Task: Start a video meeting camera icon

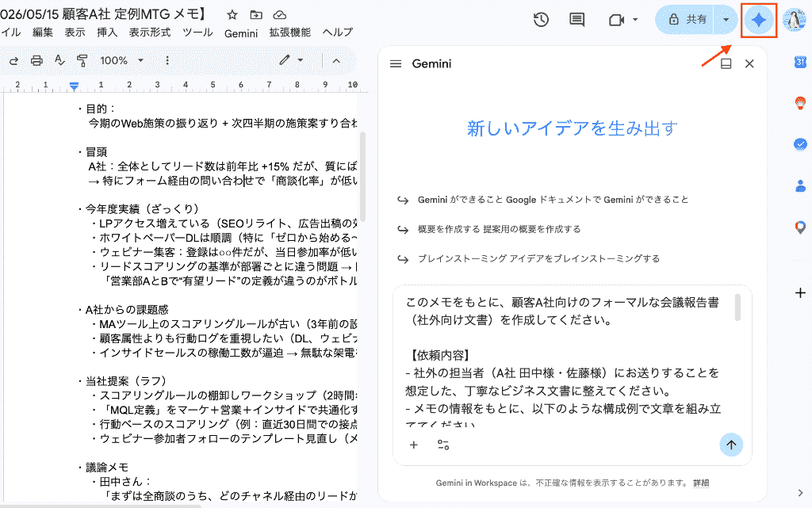Action: tap(616, 20)
